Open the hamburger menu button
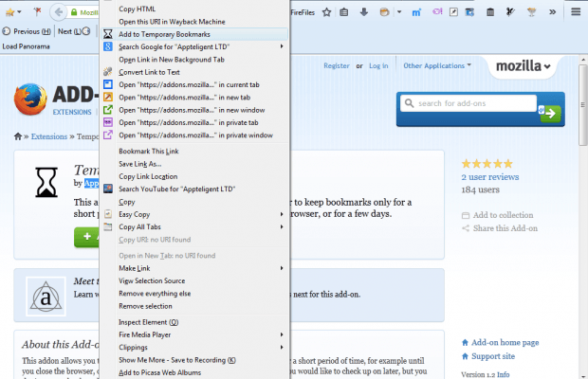588x379 pixels. pos(576,12)
